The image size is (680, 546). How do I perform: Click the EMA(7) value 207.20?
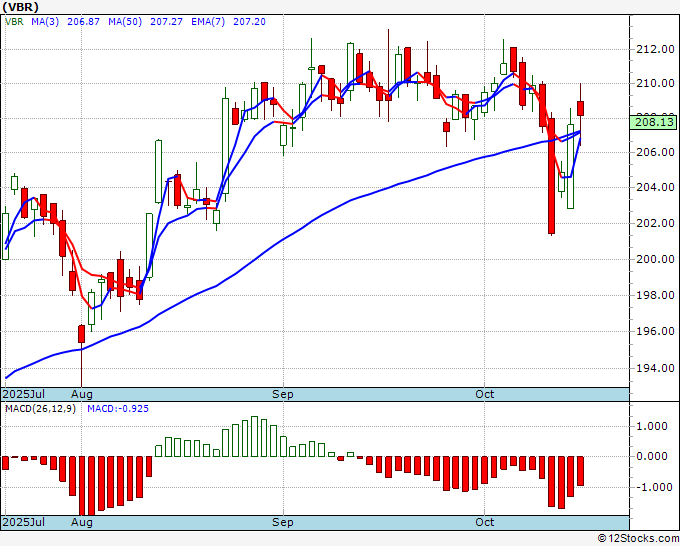249,22
